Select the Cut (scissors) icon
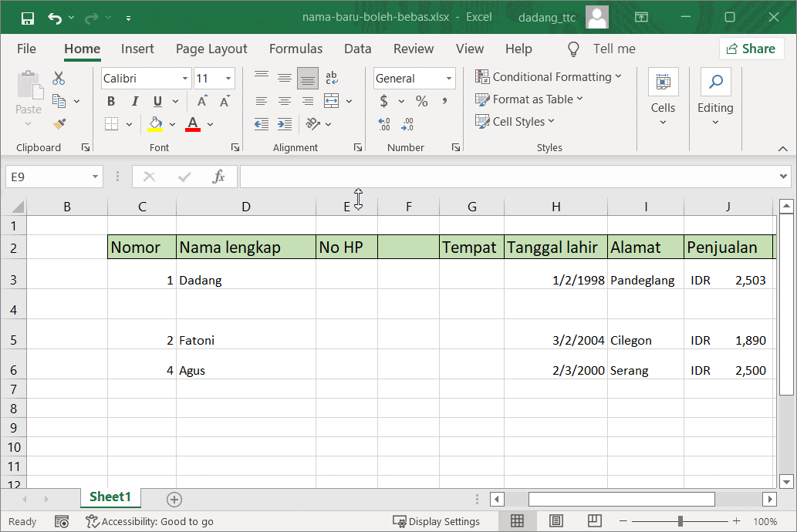 point(58,78)
